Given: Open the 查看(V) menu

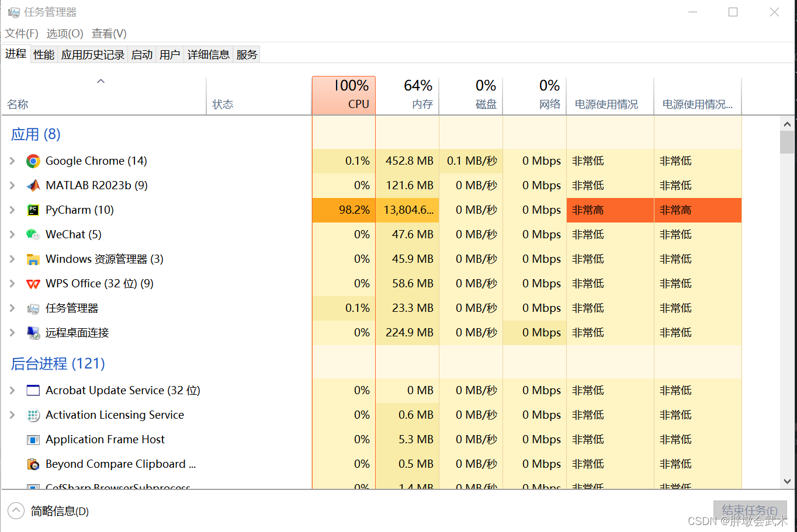Looking at the screenshot, I should [109, 33].
